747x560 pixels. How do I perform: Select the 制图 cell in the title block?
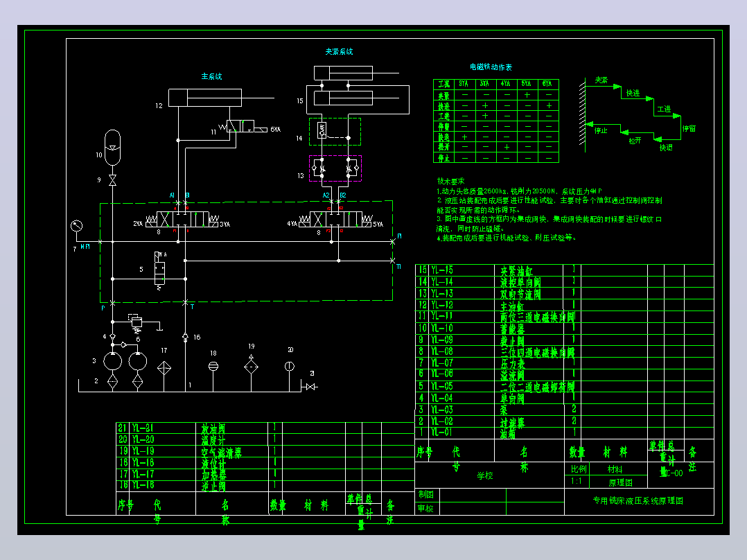[426, 495]
